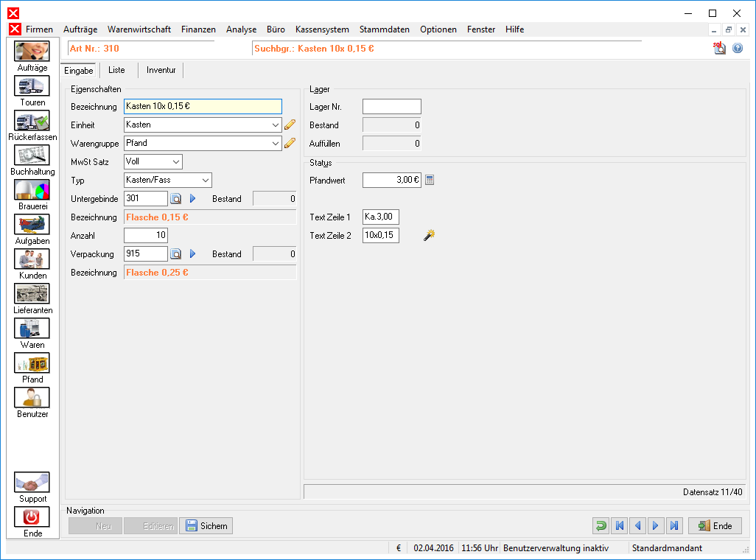Click the Datensatz 11/40 record counter
Viewport: 756px width, 560px height.
713,492
